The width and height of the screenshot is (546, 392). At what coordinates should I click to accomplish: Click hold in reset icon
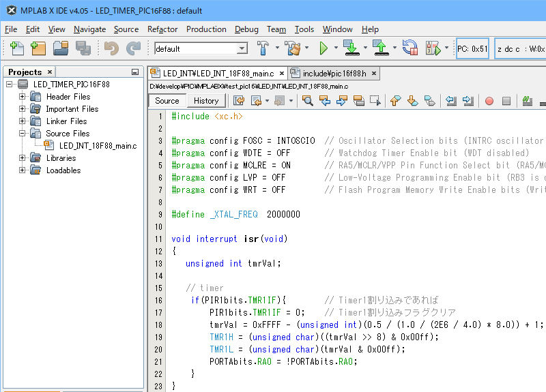(x=410, y=48)
